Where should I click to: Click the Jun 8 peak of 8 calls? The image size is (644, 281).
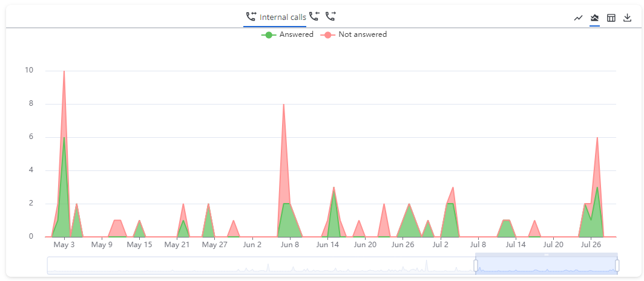tap(283, 105)
